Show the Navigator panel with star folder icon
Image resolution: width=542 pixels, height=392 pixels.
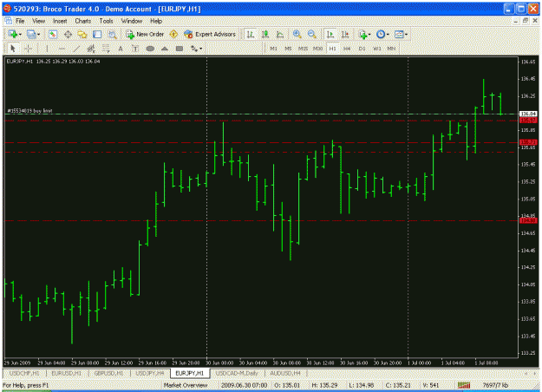pos(82,34)
